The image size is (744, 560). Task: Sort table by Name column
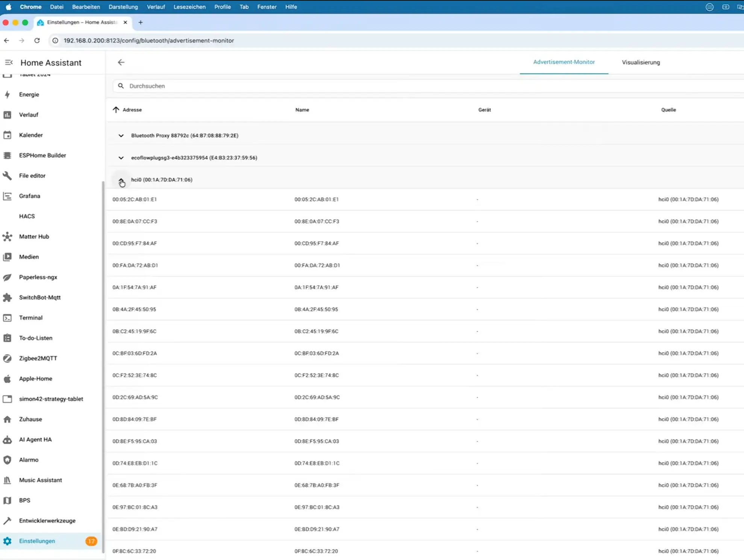point(302,110)
